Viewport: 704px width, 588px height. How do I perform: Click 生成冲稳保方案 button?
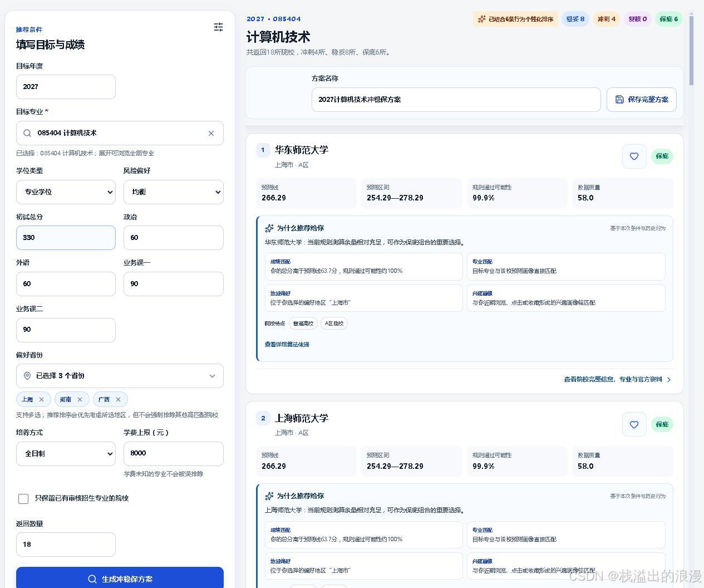(x=120, y=577)
